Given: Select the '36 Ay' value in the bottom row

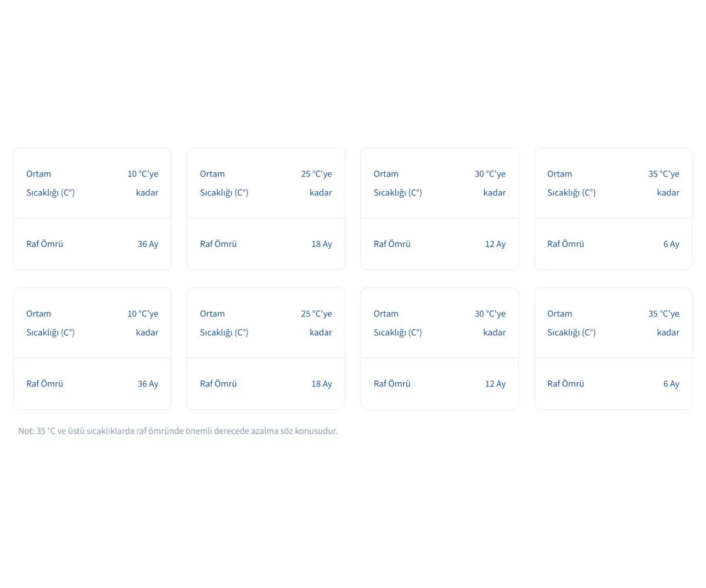Looking at the screenshot, I should (x=148, y=384).
